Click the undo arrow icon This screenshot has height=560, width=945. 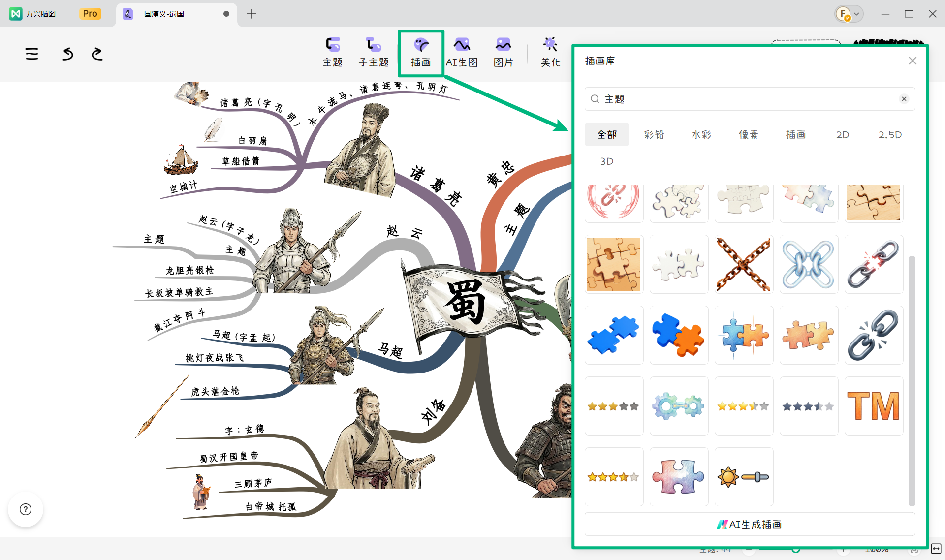coord(68,54)
